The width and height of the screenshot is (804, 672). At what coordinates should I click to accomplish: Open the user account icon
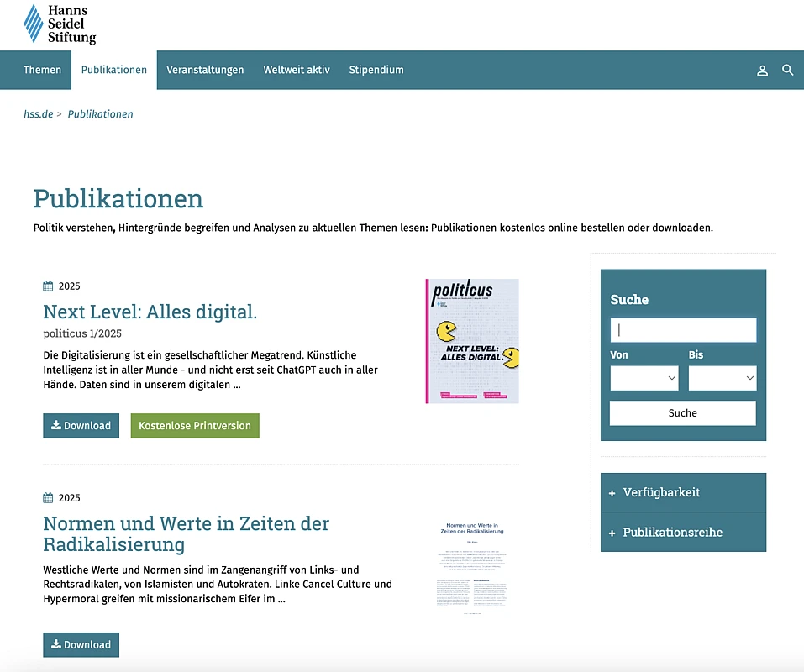[762, 71]
